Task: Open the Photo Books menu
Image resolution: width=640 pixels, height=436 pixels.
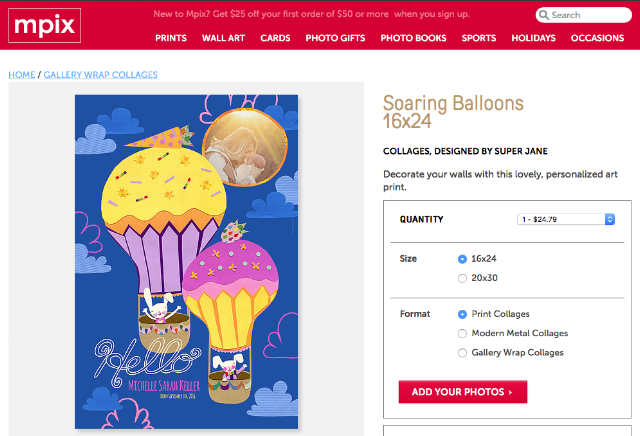Action: pyautogui.click(x=413, y=38)
